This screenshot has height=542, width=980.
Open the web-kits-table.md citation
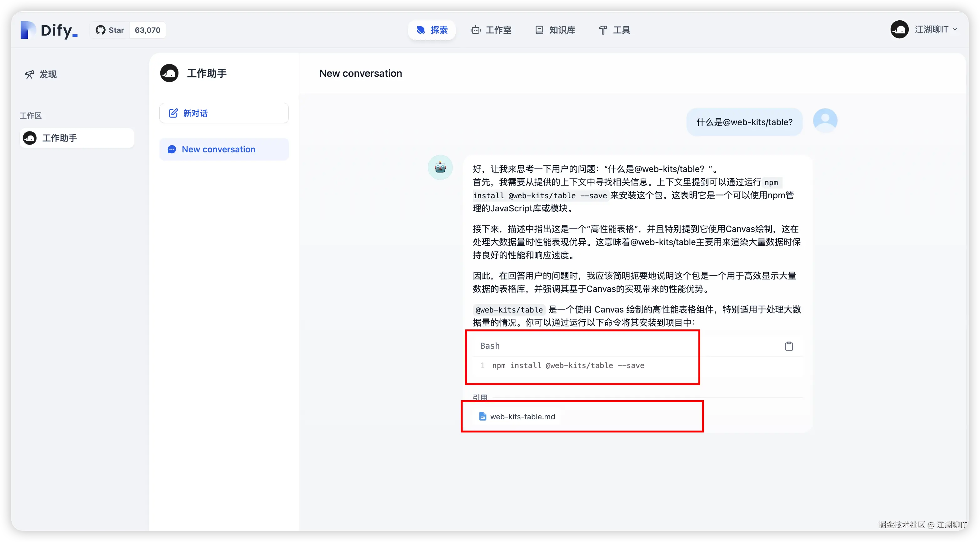[522, 416]
